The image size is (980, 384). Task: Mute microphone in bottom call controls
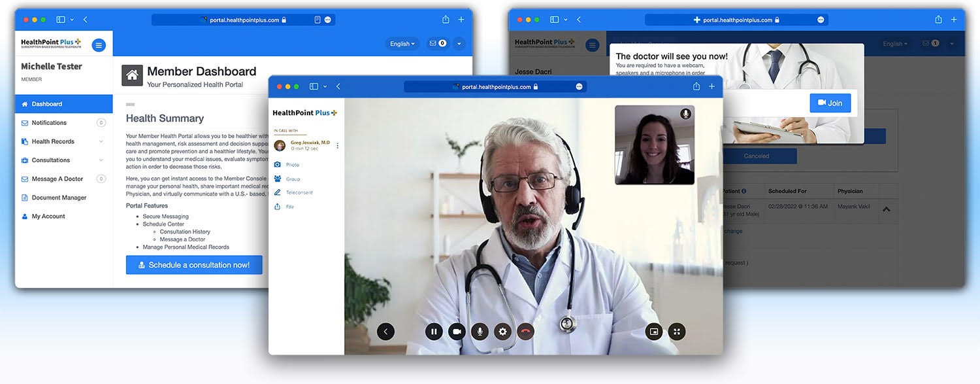click(480, 332)
